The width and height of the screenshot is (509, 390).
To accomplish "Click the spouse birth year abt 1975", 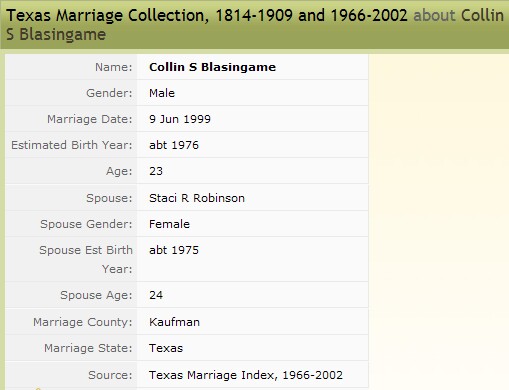I will point(174,250).
